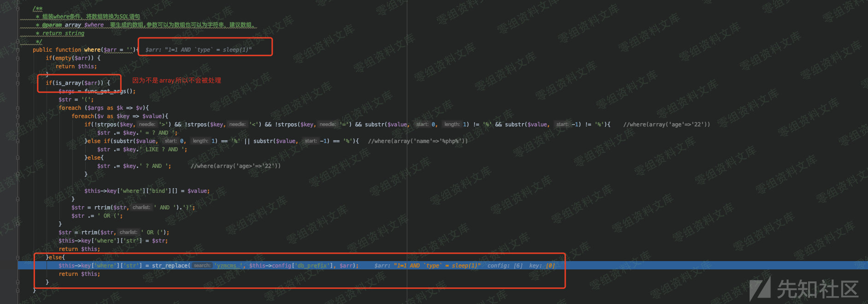This screenshot has height=304, width=868.
Task: Collapse the if(!strpos($key block in gutter
Action: [x=18, y=125]
